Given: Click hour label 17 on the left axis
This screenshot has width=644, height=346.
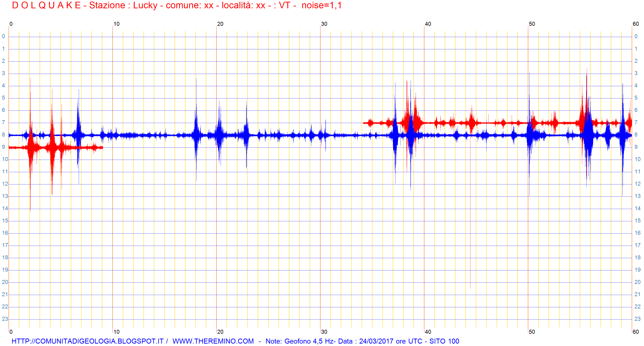Looking at the screenshot, I should [x=5, y=245].
